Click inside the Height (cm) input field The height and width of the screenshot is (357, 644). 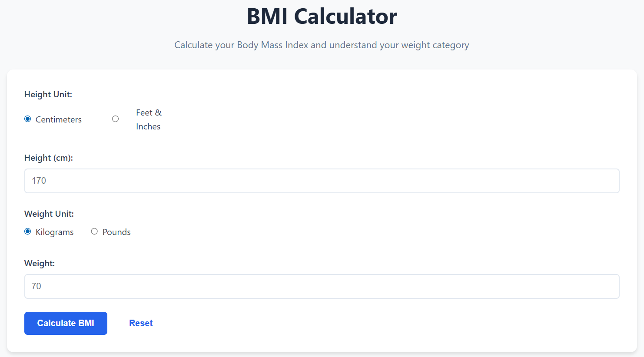point(322,181)
